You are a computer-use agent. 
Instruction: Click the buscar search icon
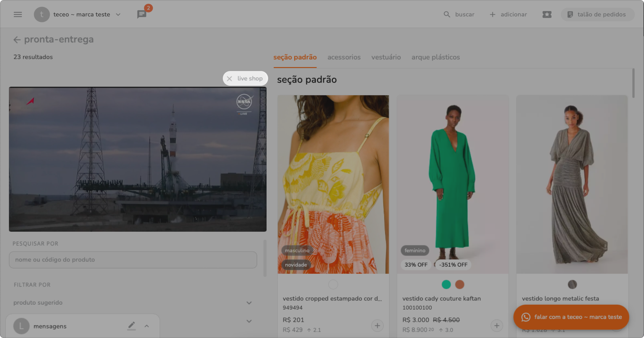(x=447, y=14)
